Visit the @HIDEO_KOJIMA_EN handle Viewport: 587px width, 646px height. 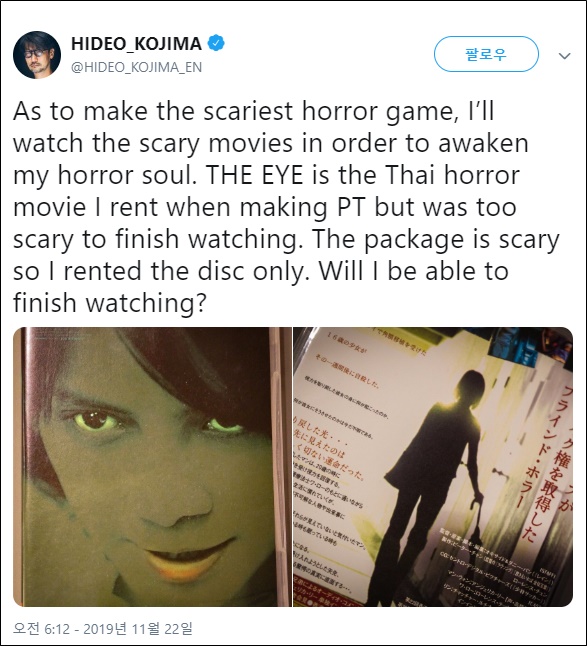tap(136, 67)
